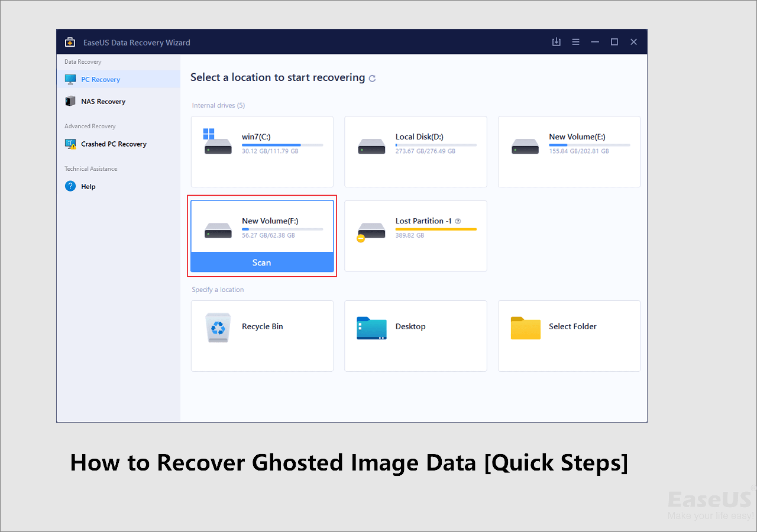Click the Lost Partition -1 name
This screenshot has width=757, height=532.
point(423,221)
